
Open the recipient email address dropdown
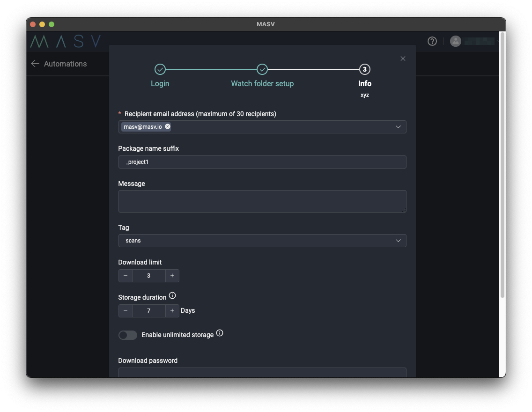tap(399, 126)
